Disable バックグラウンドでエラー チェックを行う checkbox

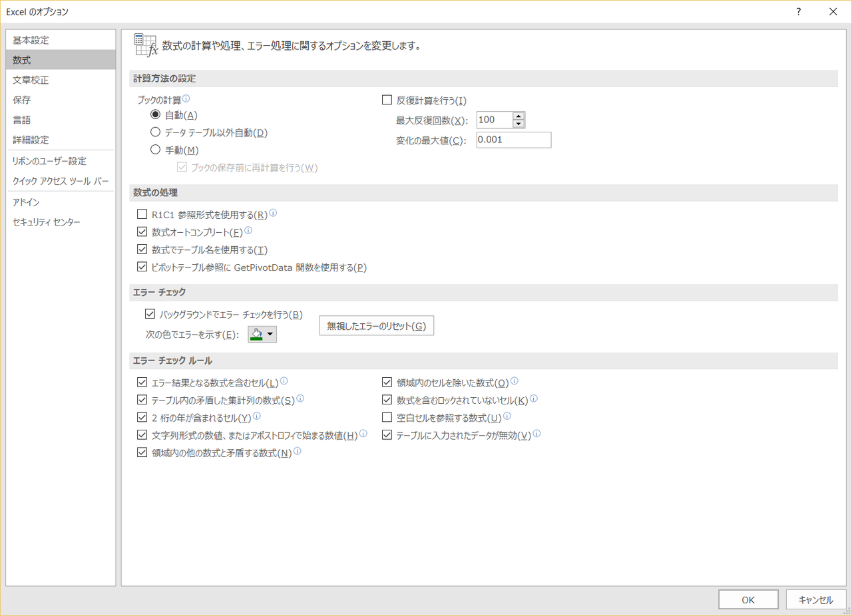[150, 314]
